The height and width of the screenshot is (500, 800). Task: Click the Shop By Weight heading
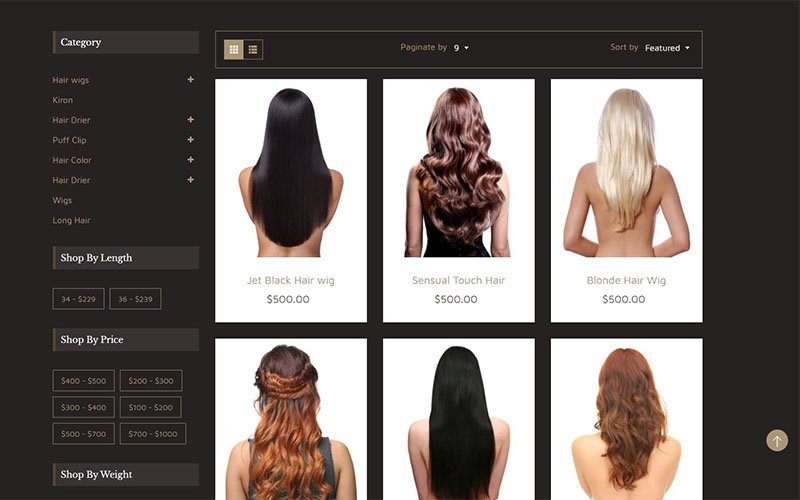click(126, 474)
